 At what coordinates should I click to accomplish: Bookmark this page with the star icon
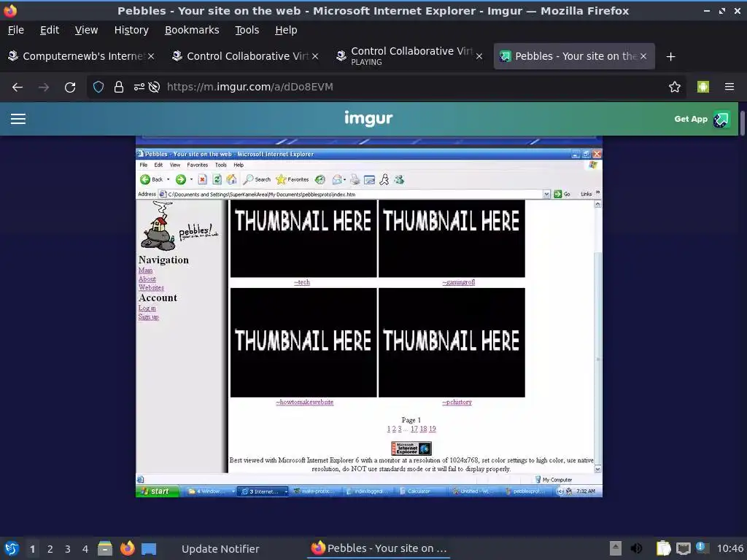pyautogui.click(x=674, y=87)
